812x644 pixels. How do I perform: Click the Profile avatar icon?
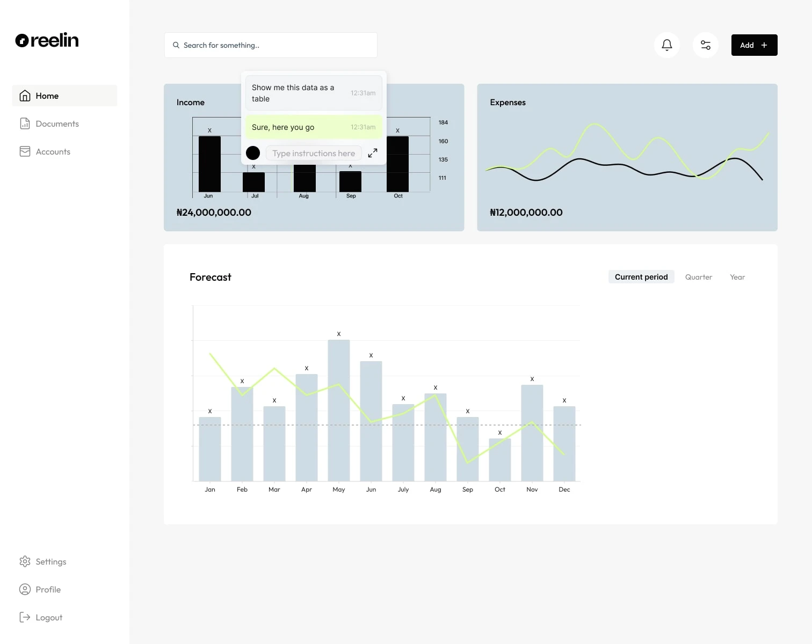point(25,589)
